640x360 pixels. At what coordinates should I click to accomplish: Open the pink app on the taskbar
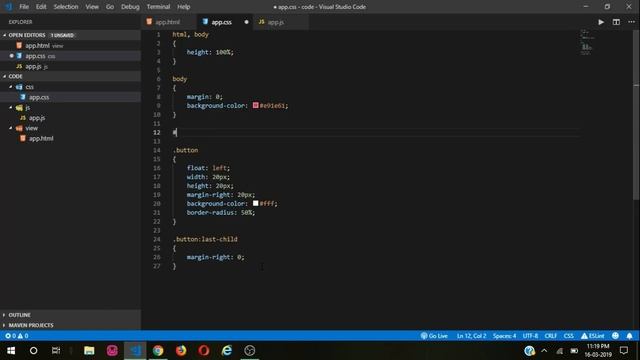pyautogui.click(x=112, y=351)
